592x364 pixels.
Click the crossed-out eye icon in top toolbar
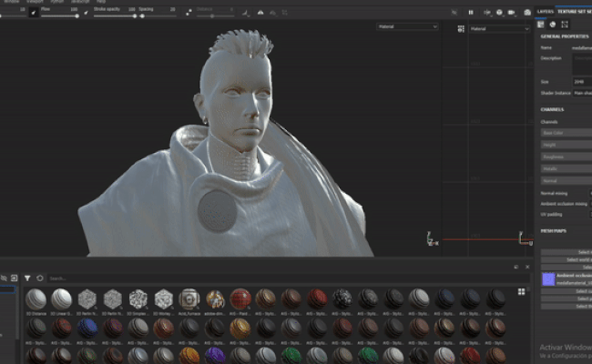[454, 13]
